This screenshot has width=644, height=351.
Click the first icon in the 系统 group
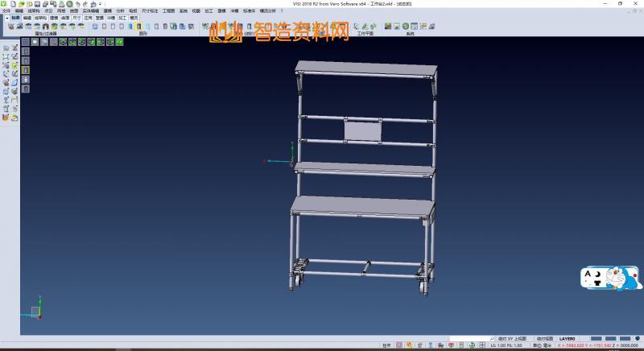pos(388,27)
